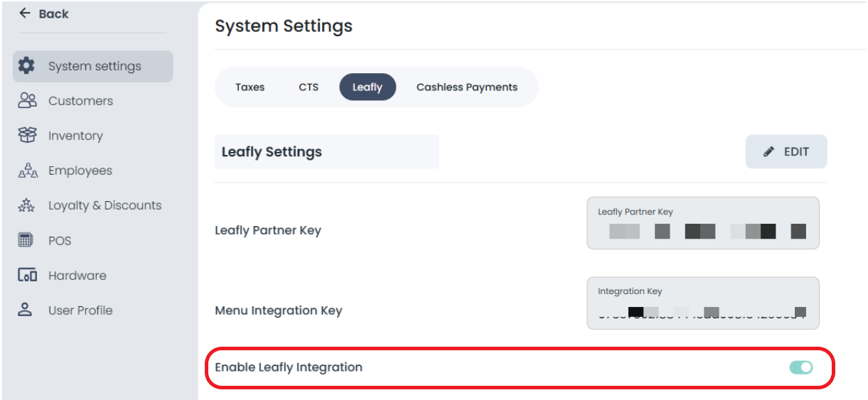The image size is (868, 400).
Task: Switch to the Taxes tab
Action: click(250, 87)
